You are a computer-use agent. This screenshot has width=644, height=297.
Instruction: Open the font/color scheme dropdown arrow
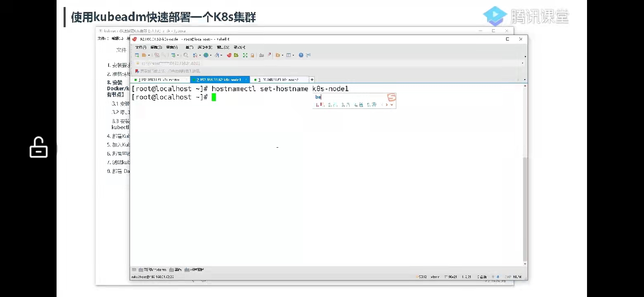221,55
